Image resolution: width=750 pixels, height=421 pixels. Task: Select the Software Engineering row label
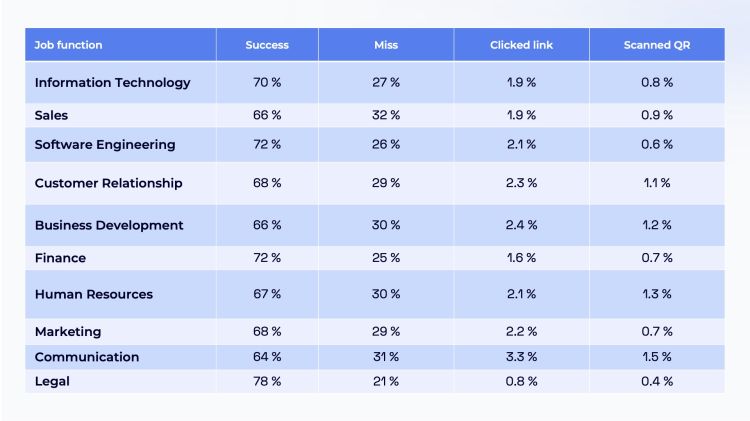point(105,144)
